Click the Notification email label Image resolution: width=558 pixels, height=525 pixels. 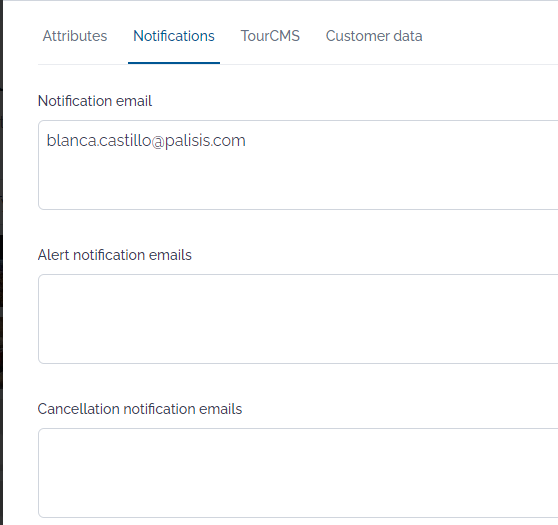pos(95,101)
